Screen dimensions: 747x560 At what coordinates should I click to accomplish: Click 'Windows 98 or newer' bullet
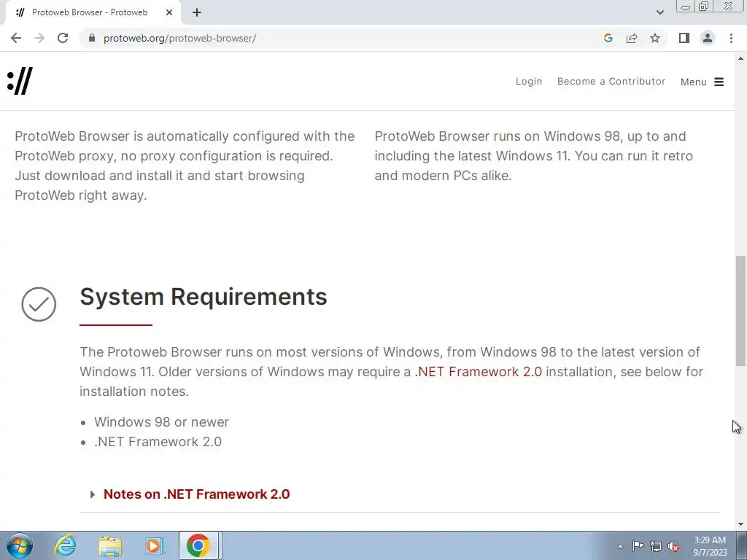tap(161, 422)
